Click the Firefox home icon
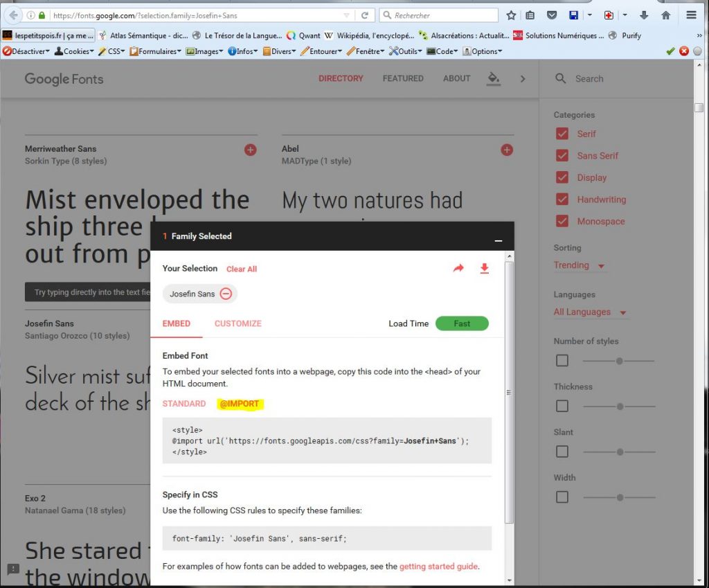This screenshot has width=709, height=588. coord(665,15)
